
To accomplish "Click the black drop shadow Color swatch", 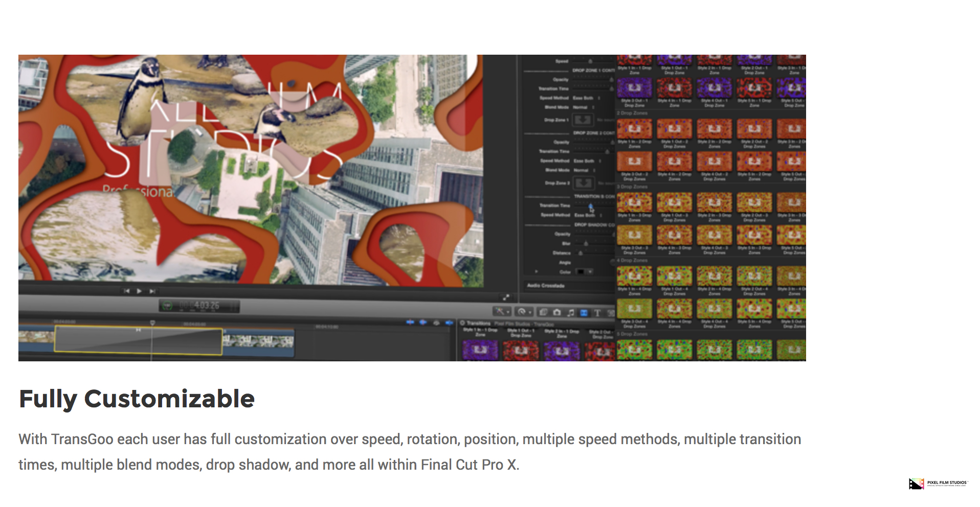I will coord(581,272).
